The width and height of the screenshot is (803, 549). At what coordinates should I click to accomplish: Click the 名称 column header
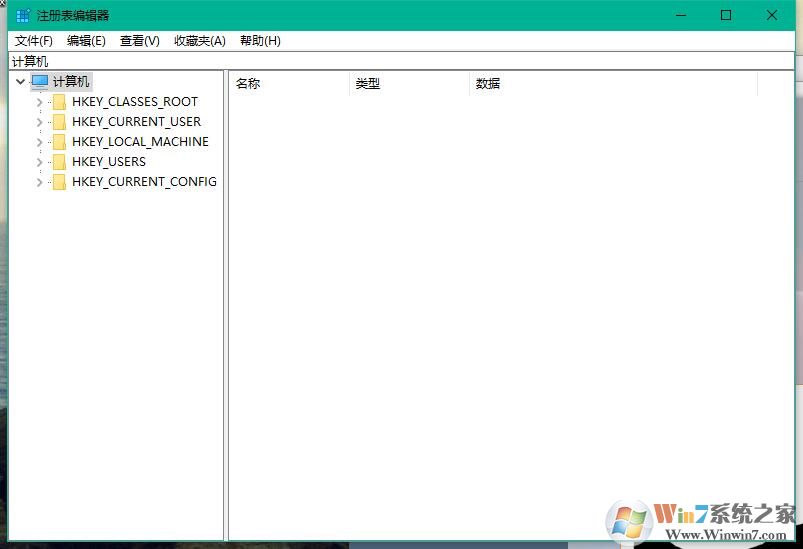coord(289,83)
